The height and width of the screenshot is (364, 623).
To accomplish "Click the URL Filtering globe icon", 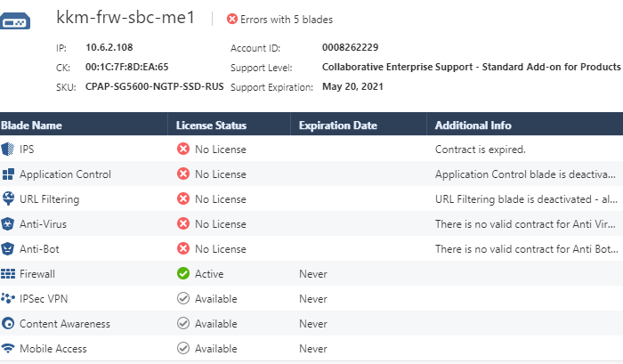I will click(x=8, y=198).
